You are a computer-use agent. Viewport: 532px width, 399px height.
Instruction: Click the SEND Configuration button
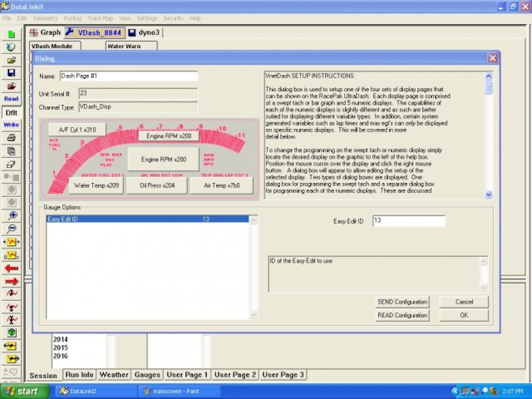(402, 302)
